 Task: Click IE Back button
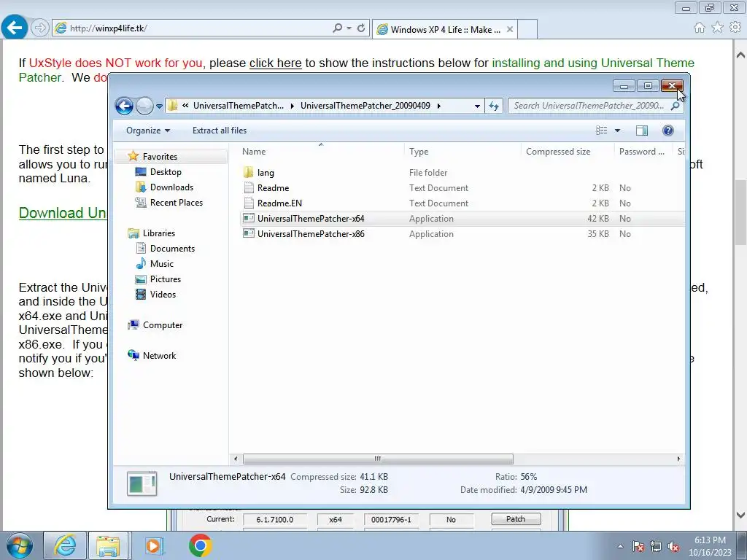(x=15, y=28)
